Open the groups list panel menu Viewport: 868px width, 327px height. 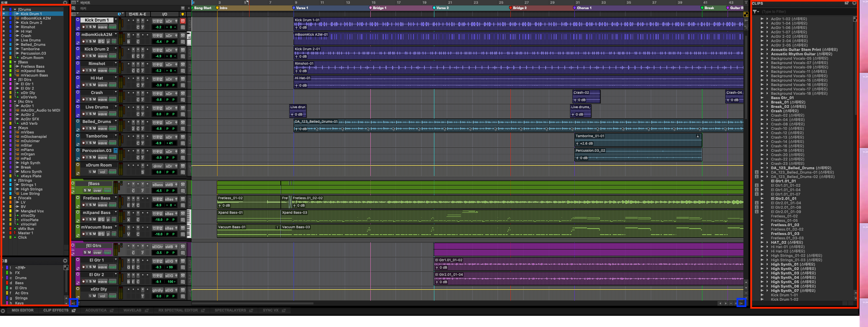(65, 261)
